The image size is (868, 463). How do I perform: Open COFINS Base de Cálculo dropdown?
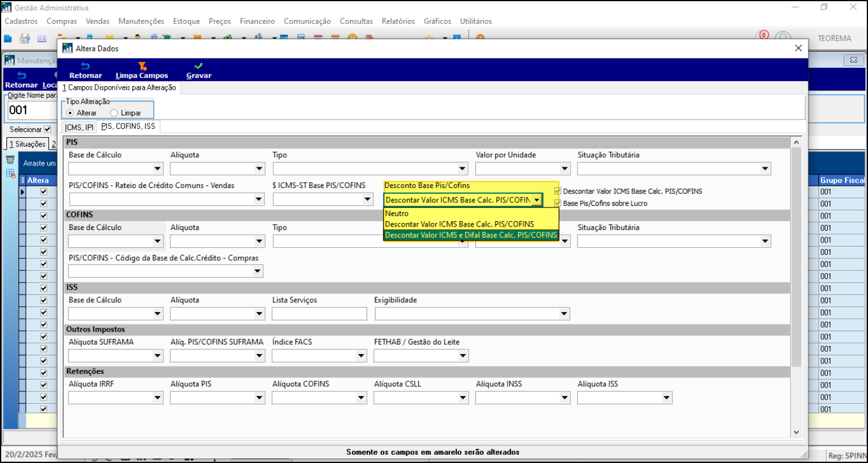[157, 241]
